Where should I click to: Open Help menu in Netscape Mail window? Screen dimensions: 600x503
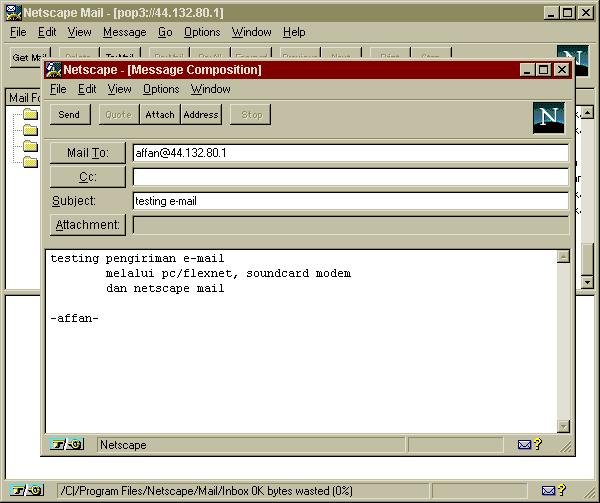(x=294, y=32)
